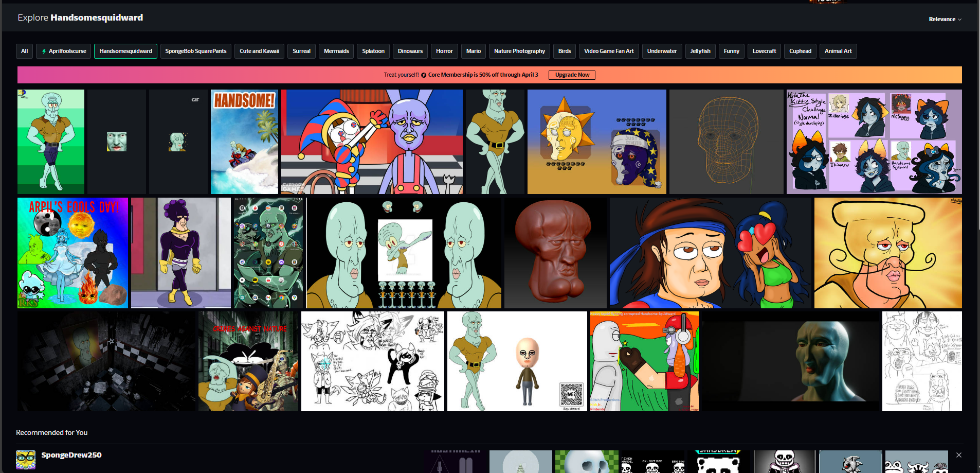The width and height of the screenshot is (980, 473).
Task: Open the dabbing Squidward artwork
Action: 404,253
